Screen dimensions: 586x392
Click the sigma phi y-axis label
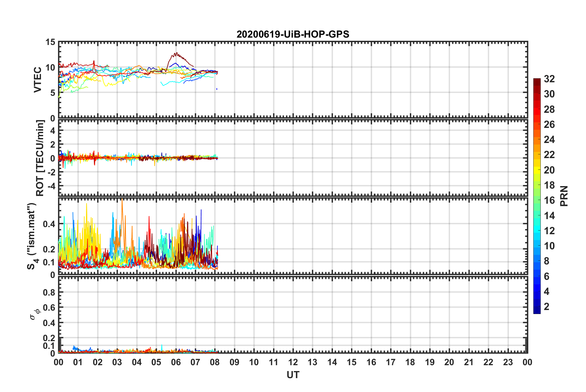point(35,314)
